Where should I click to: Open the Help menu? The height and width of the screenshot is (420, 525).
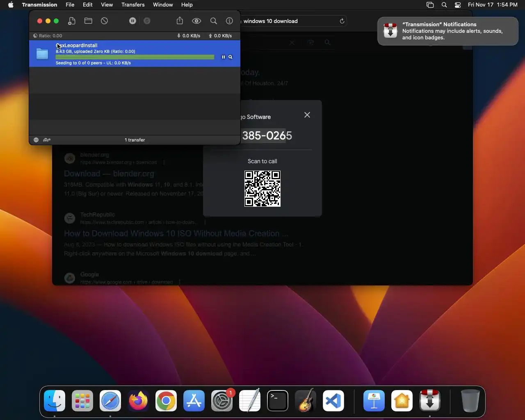pyautogui.click(x=187, y=5)
